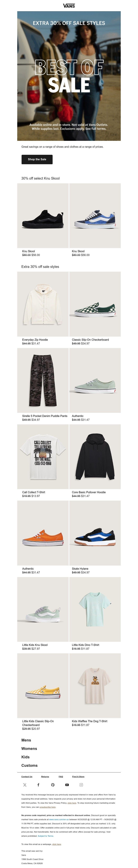Open the YouTube social icon
Viewport: 138px width, 868px height.
tap(67, 785)
